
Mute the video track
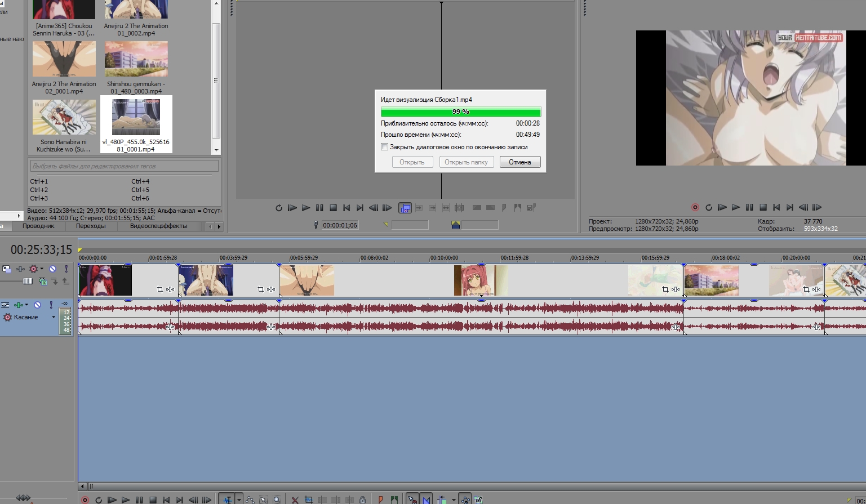pyautogui.click(x=52, y=269)
